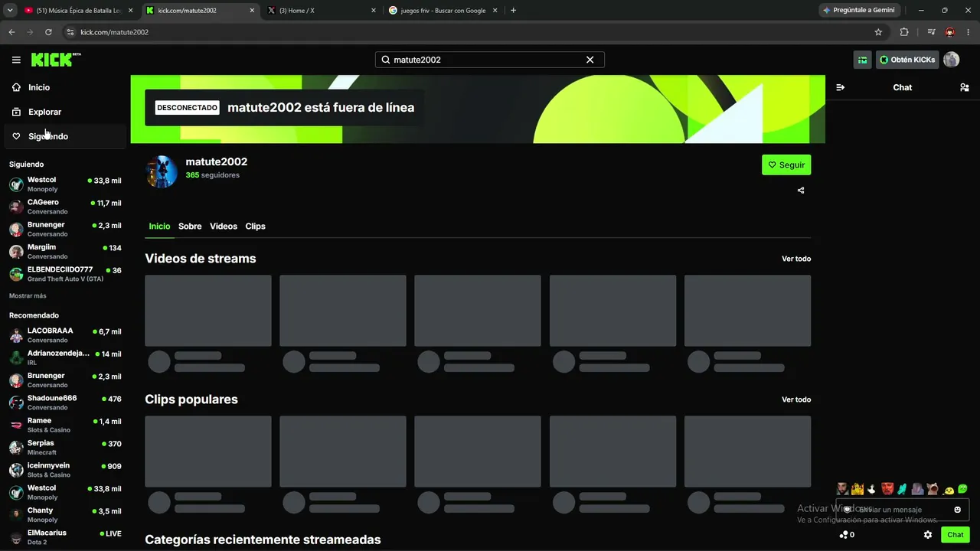This screenshot has height=551, width=980.
Task: Go to Siguiendo in the sidebar
Action: 65,136
